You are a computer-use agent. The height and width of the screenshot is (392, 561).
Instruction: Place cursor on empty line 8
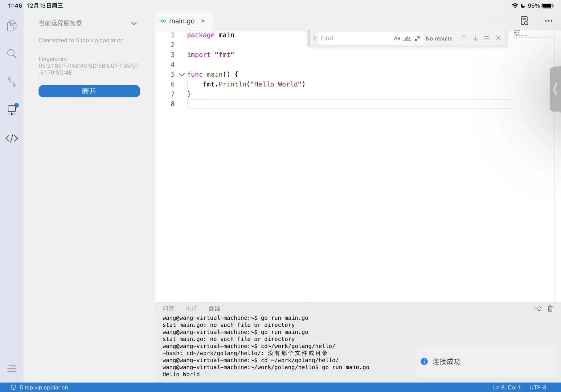click(x=349, y=104)
